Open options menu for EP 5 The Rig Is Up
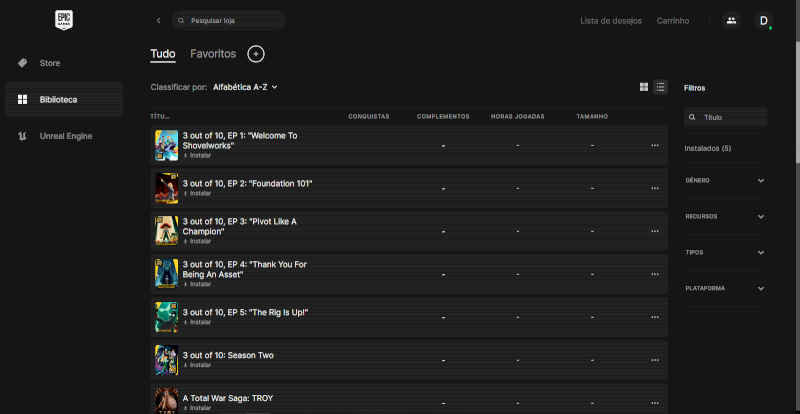This screenshot has height=414, width=800. [655, 317]
